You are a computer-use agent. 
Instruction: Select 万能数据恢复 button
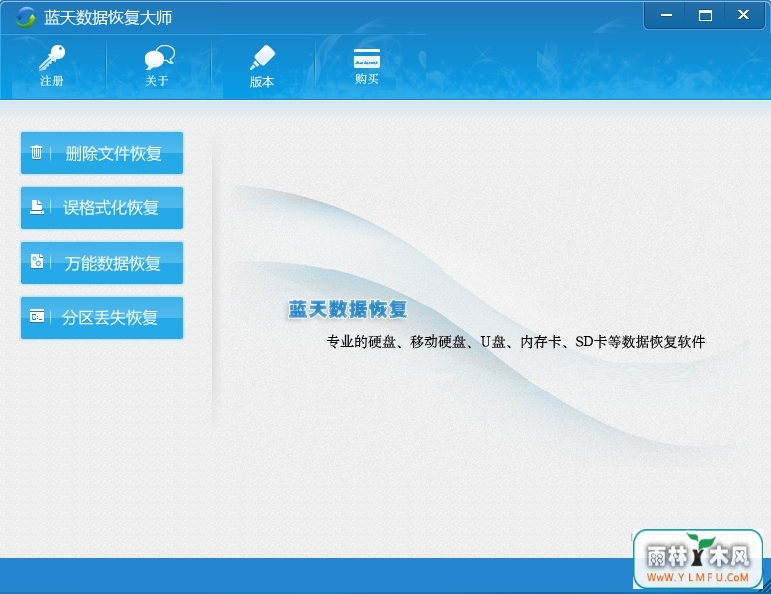102,263
